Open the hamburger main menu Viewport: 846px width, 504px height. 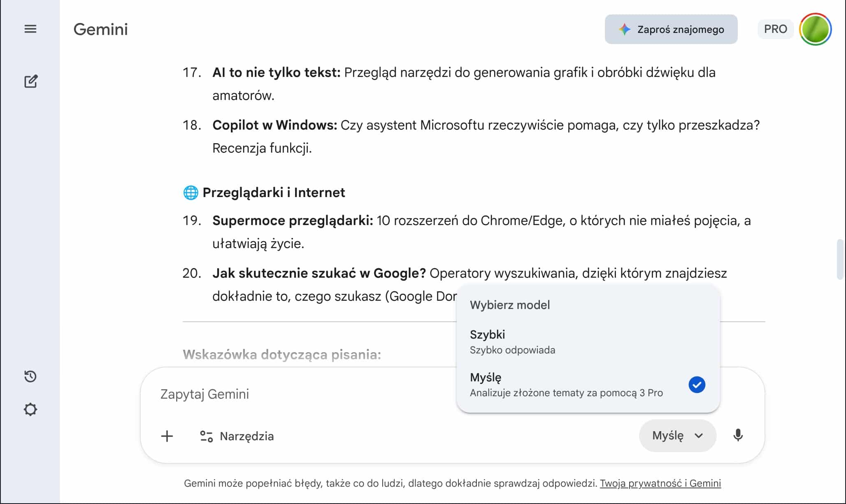[x=30, y=29]
